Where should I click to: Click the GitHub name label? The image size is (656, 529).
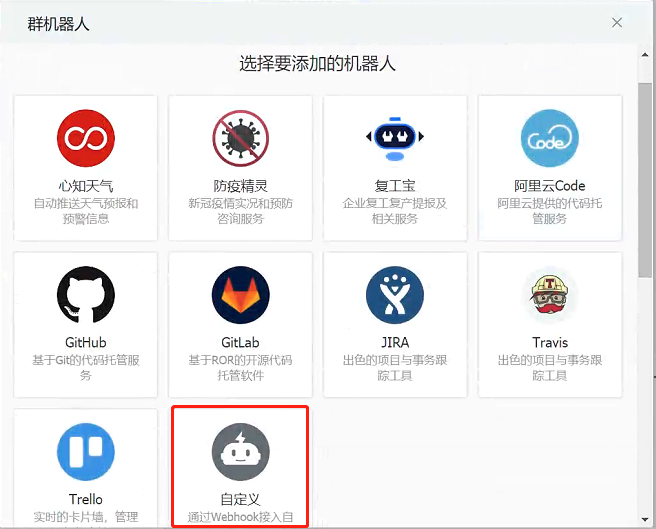86,343
